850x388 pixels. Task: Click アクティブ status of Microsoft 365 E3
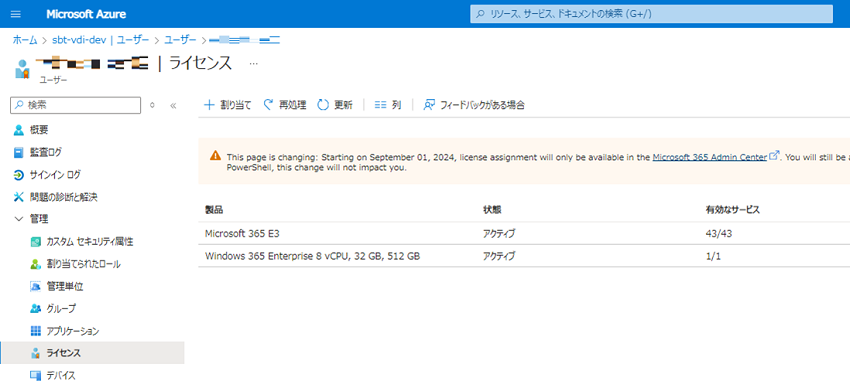[499, 234]
